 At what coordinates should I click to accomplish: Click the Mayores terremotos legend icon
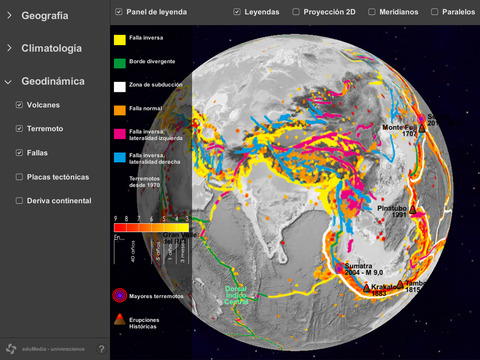[120, 296]
